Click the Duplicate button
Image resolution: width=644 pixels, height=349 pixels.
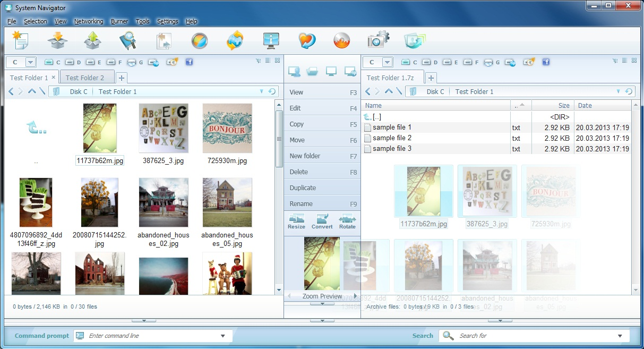(x=322, y=188)
